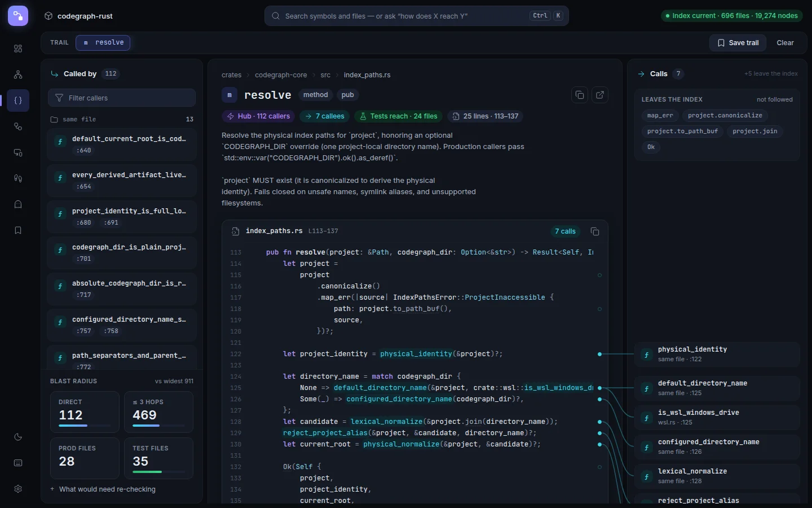The image size is (812, 508).
Task: Click the "project.canonicalize" chip
Action: coord(725,116)
